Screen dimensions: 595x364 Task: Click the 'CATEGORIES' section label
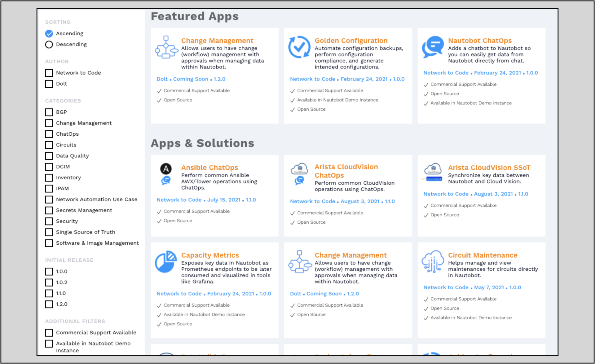click(x=63, y=101)
